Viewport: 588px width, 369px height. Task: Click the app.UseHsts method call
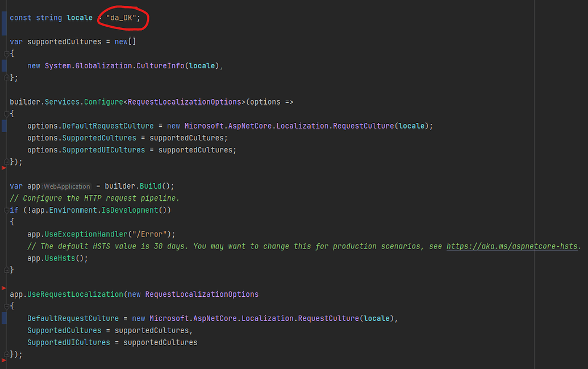point(57,258)
